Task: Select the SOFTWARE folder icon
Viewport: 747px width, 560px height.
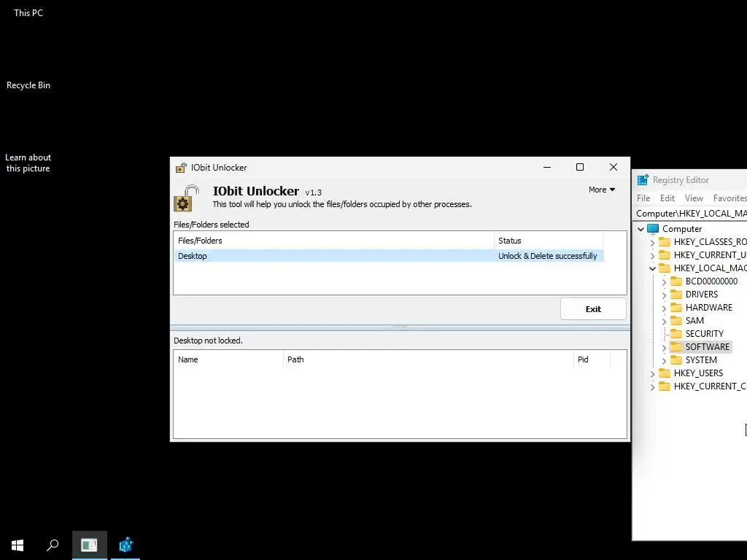Action: [676, 346]
